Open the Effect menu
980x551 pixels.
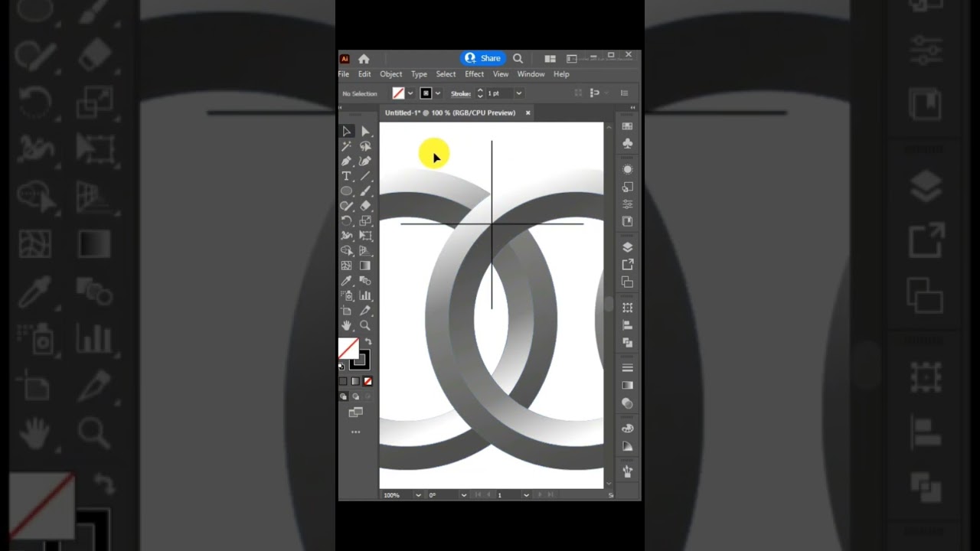[x=474, y=74]
